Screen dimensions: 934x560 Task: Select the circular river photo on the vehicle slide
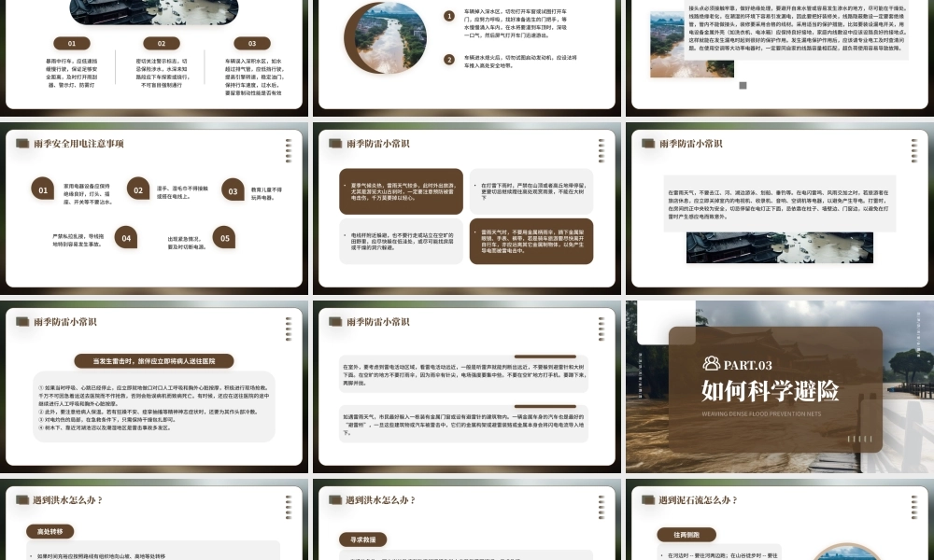pos(390,37)
